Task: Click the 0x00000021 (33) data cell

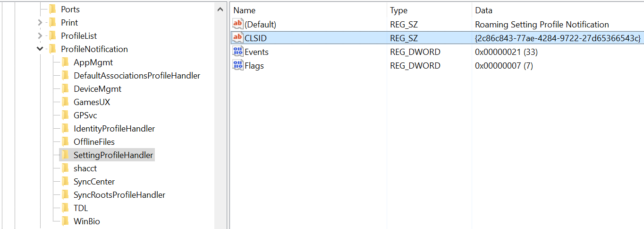Action: coord(506,52)
